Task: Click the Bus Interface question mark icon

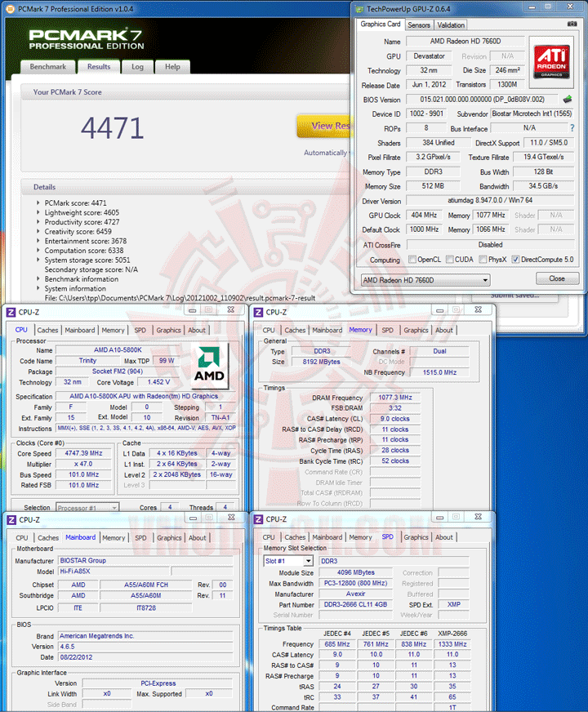Action: 572,128
